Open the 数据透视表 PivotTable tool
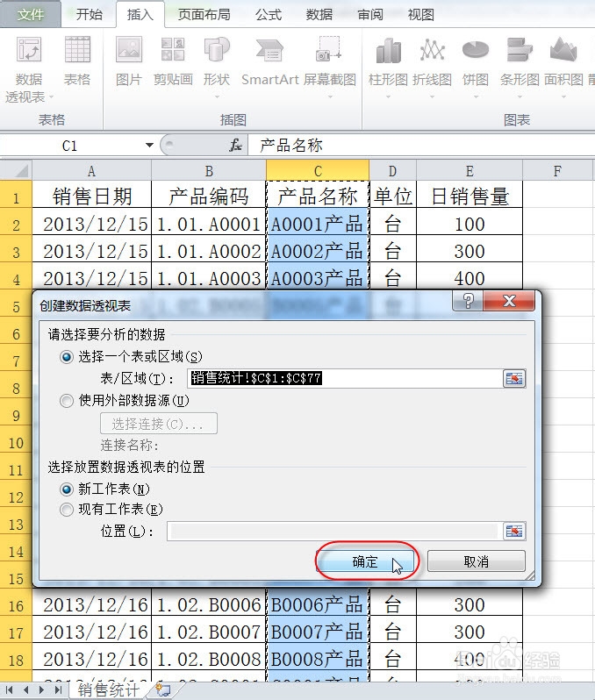The image size is (595, 700). pos(29,69)
